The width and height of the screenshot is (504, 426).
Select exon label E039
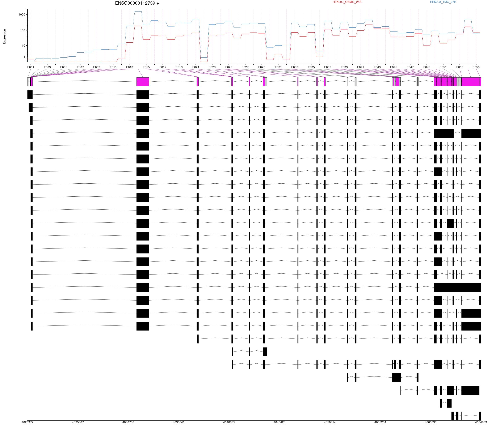[344, 67]
